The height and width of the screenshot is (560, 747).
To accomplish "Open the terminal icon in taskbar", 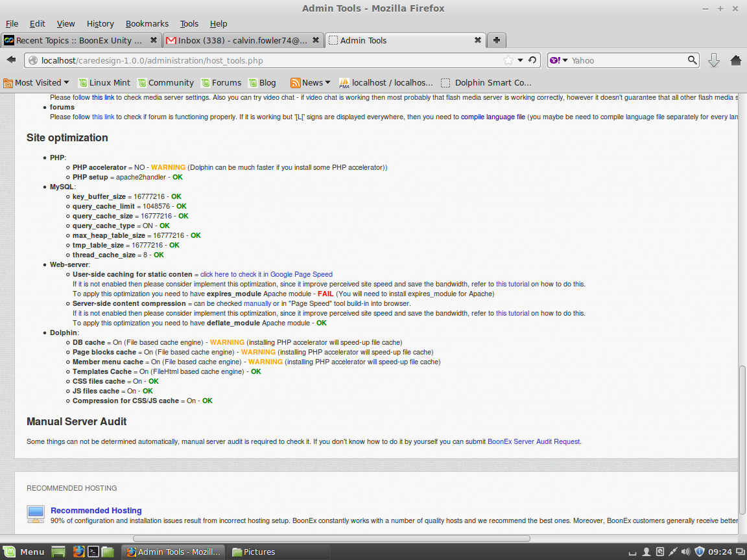I will point(93,552).
